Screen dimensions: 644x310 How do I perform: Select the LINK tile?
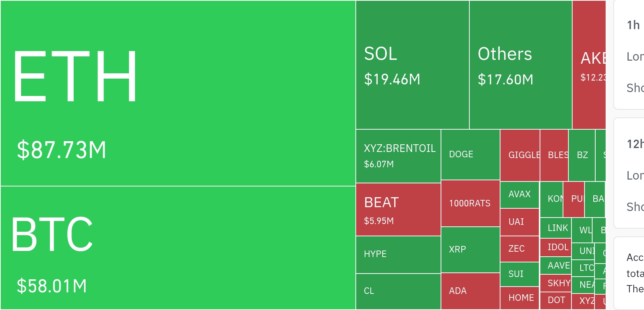[x=555, y=228]
